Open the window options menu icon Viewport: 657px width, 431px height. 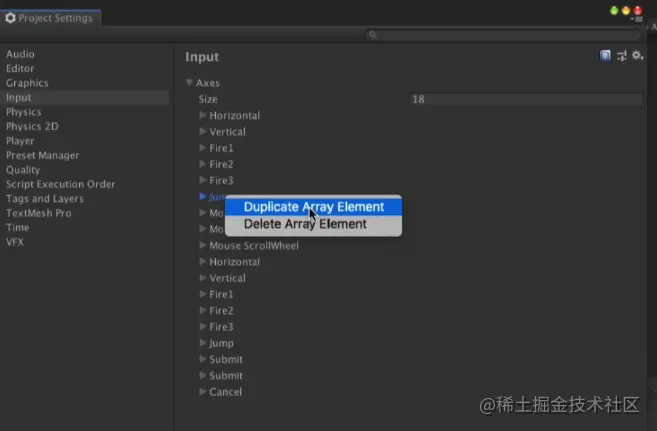(637, 19)
